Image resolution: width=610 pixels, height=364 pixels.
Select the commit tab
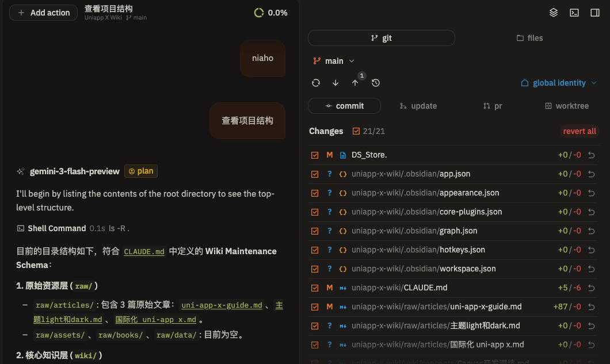point(344,106)
